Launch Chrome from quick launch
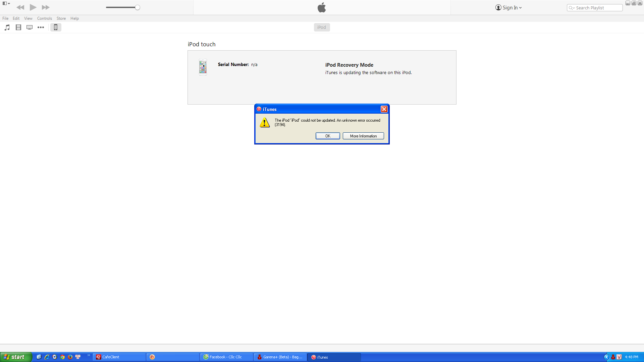 (62, 357)
